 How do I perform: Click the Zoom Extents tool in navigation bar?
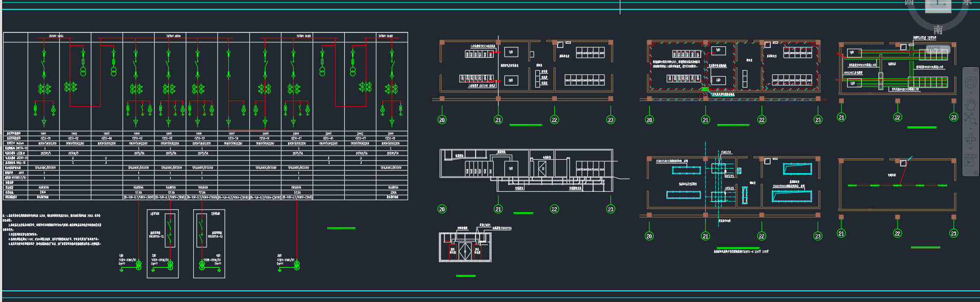click(971, 118)
